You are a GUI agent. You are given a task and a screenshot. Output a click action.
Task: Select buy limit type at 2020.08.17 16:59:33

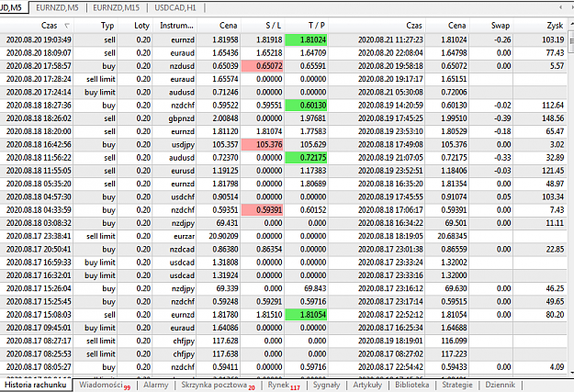click(x=100, y=263)
